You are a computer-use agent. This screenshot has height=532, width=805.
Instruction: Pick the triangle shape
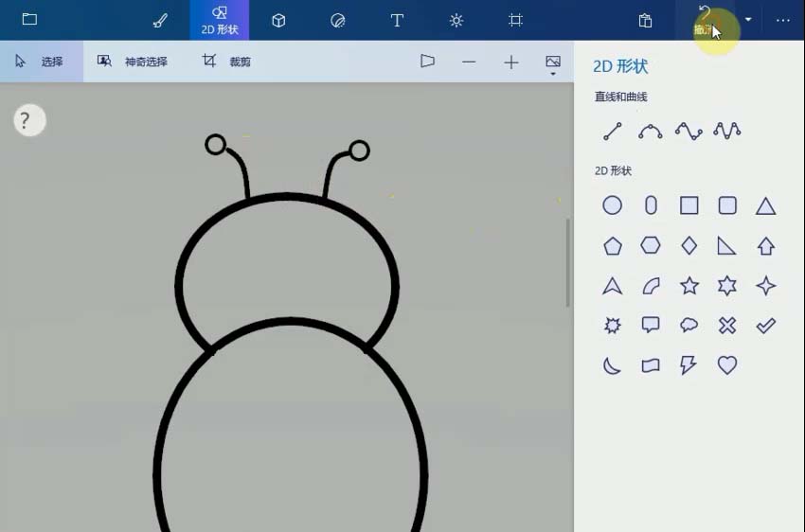pyautogui.click(x=765, y=206)
